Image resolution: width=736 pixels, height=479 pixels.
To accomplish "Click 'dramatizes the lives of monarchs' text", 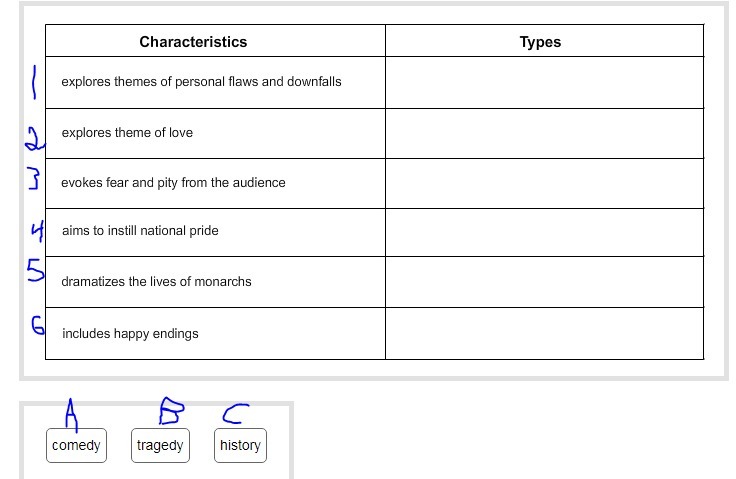I will click(x=156, y=282).
